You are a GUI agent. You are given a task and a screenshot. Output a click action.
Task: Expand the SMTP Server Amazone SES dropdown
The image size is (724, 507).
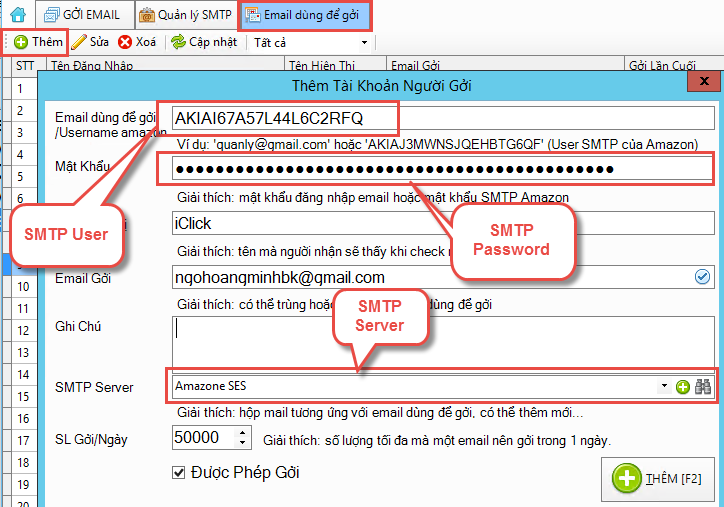click(664, 386)
